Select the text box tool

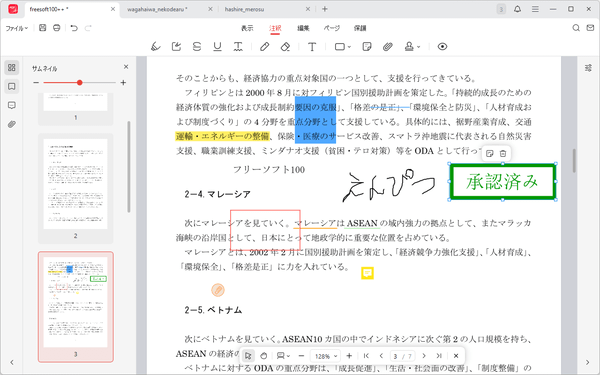(312, 47)
